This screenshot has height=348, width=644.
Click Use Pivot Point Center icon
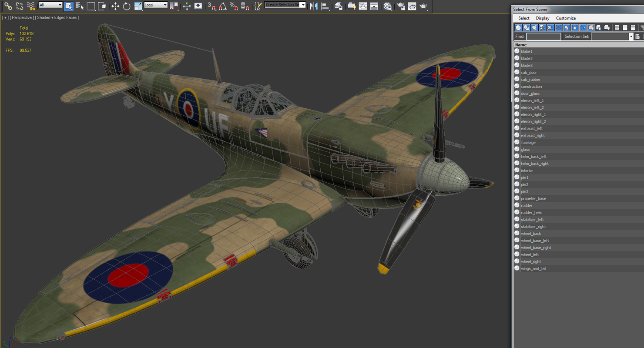(174, 6)
